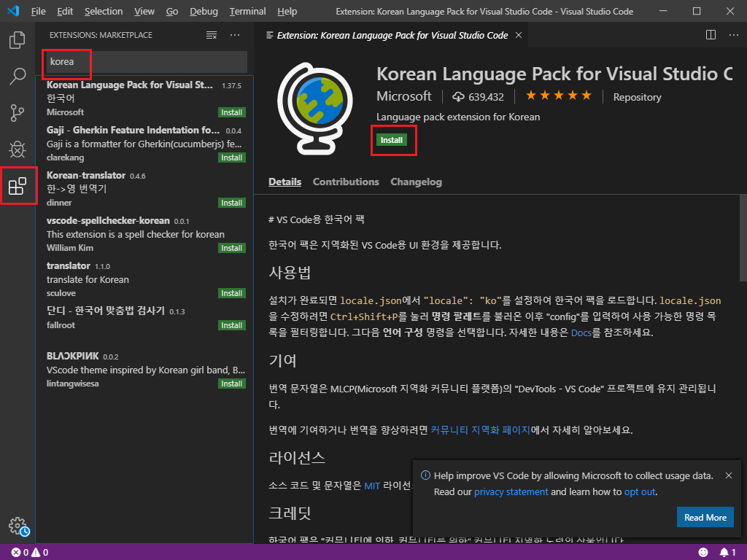The width and height of the screenshot is (747, 560).
Task: Open the Extensions view icon
Action: [18, 186]
